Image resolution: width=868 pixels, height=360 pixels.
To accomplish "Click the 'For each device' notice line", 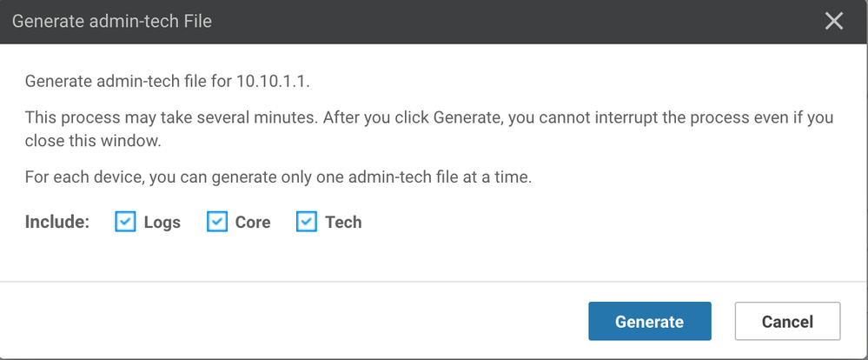I will (x=278, y=178).
